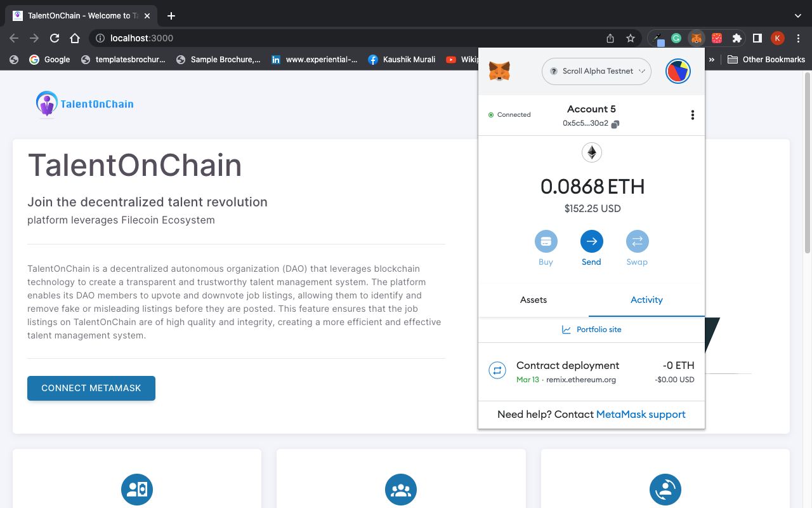
Task: Click 'Join the decentralized talent revolution' text
Action: 147,202
